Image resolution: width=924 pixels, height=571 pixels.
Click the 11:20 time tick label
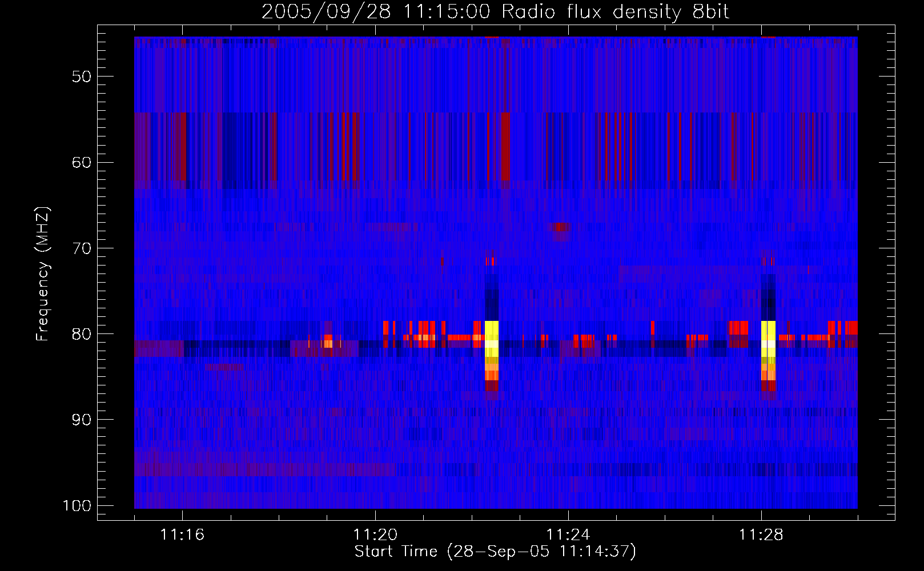click(375, 535)
